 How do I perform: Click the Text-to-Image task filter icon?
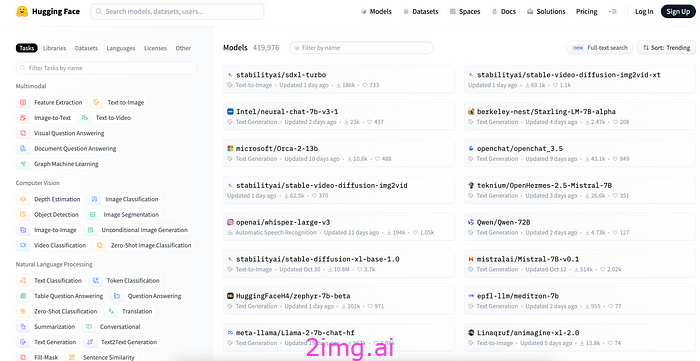96,103
